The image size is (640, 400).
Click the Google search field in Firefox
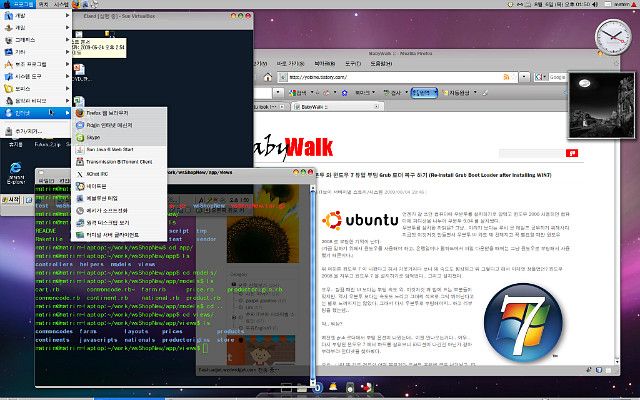557,77
